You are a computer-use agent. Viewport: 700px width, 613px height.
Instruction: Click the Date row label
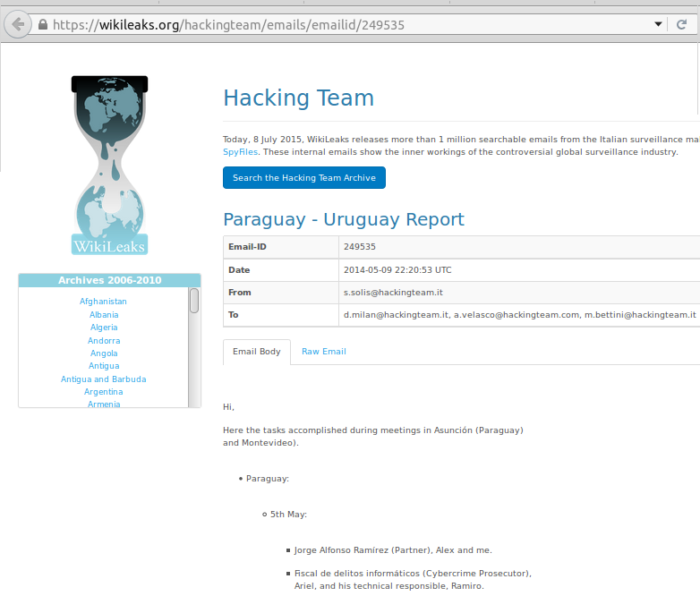(239, 270)
